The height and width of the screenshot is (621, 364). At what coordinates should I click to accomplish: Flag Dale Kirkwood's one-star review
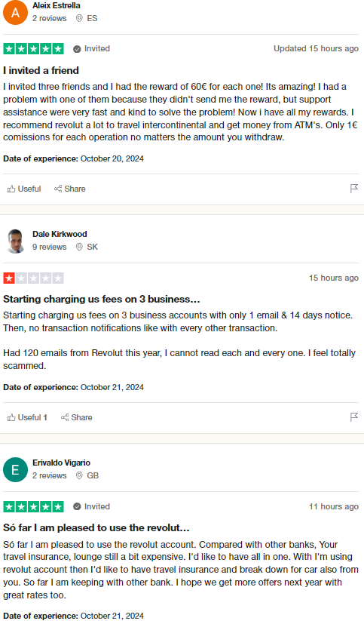354,417
